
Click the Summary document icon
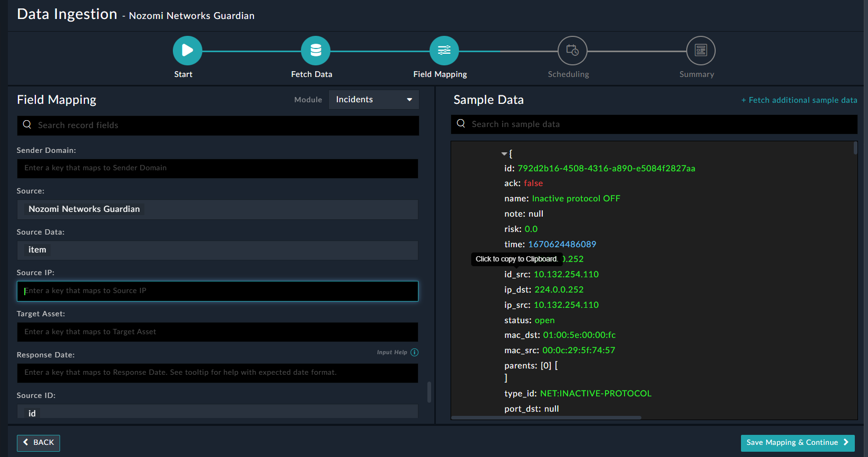(x=700, y=51)
